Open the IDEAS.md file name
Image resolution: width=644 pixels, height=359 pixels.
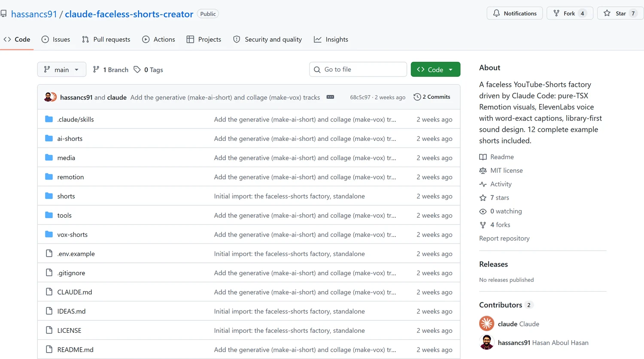coord(71,311)
